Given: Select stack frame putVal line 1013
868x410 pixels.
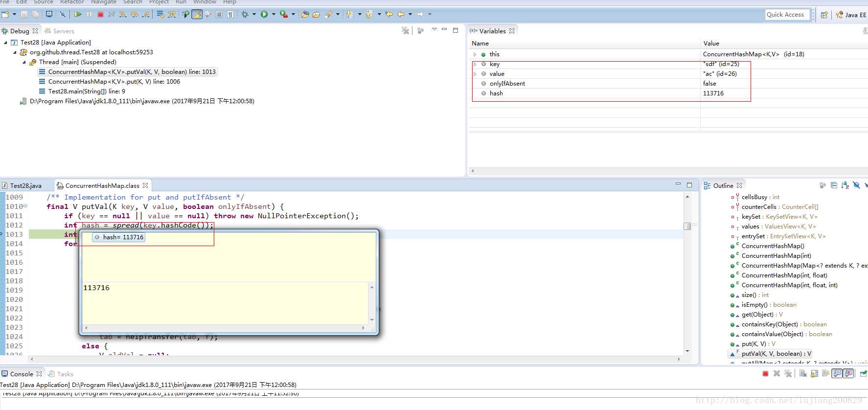Looking at the screenshot, I should 127,72.
